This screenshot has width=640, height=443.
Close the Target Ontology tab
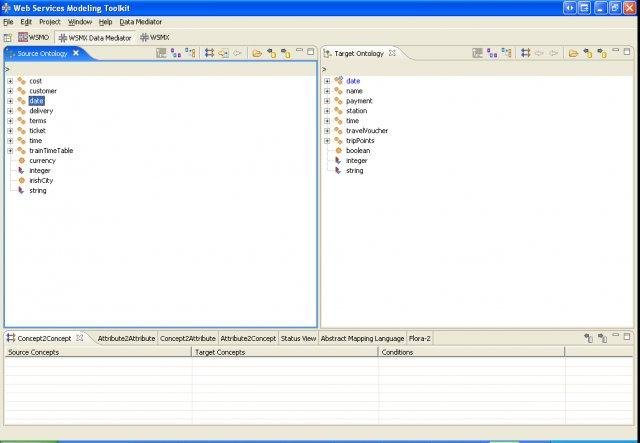[x=392, y=53]
